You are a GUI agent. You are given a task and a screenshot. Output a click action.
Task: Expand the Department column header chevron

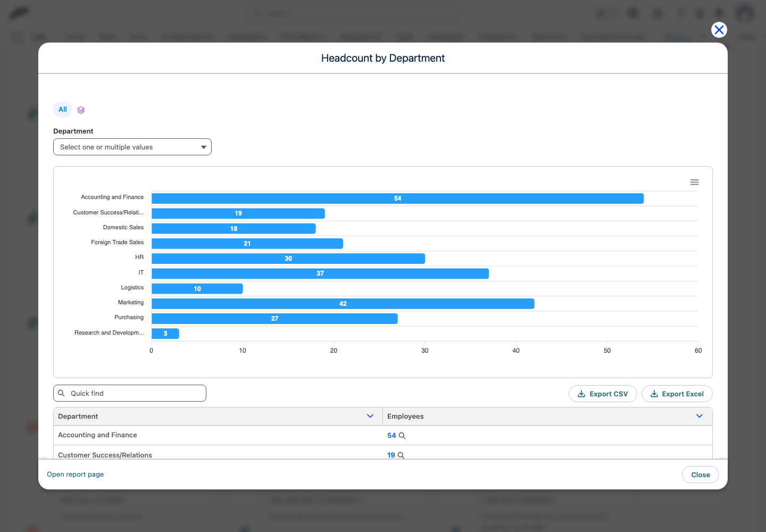[x=370, y=416]
